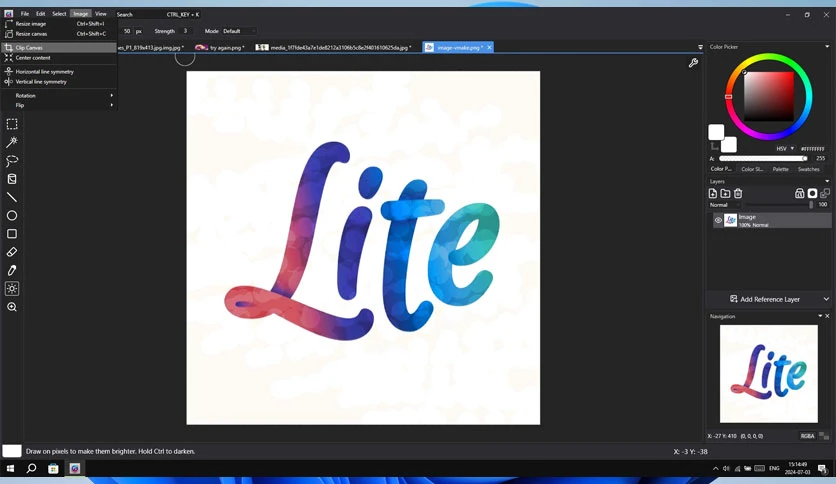Toggle the mask button in Layers panel
836x484 pixels.
coord(812,193)
